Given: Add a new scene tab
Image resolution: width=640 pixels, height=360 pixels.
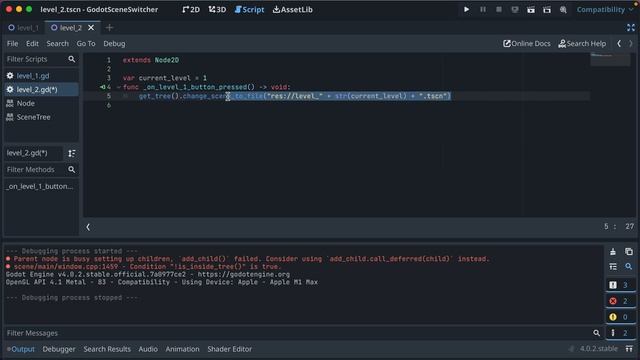Looking at the screenshot, I should click(109, 28).
